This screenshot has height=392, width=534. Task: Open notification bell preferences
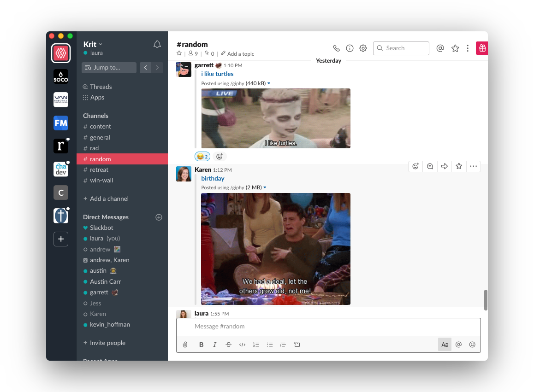pos(157,44)
